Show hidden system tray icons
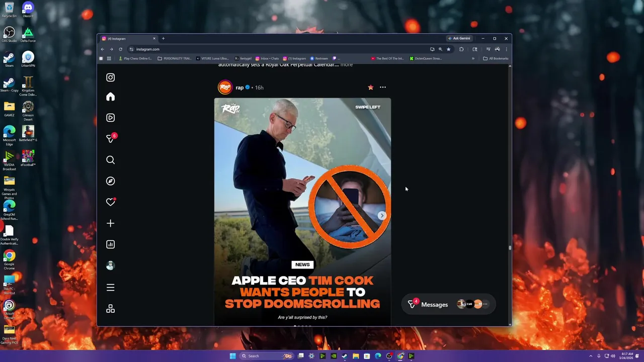The height and width of the screenshot is (362, 644). 591,356
